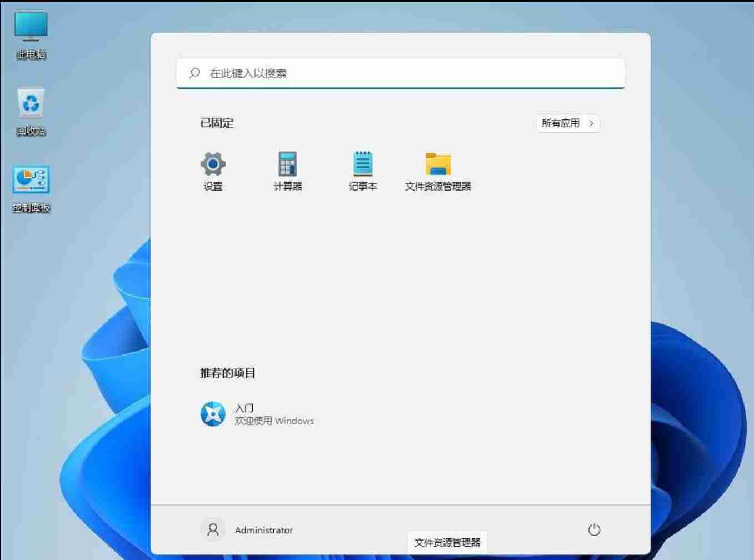
Task: Click the Administrator user avatar icon
Action: click(213, 530)
